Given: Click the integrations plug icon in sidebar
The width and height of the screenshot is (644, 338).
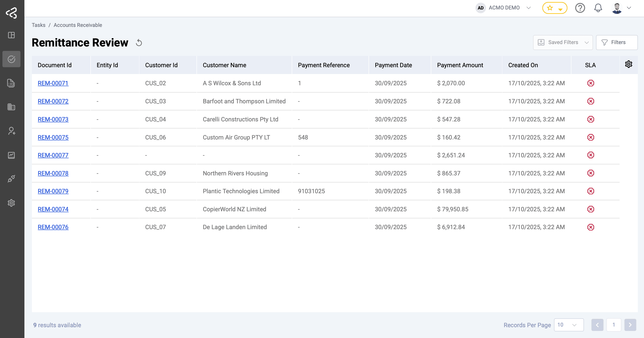Looking at the screenshot, I should point(11,179).
